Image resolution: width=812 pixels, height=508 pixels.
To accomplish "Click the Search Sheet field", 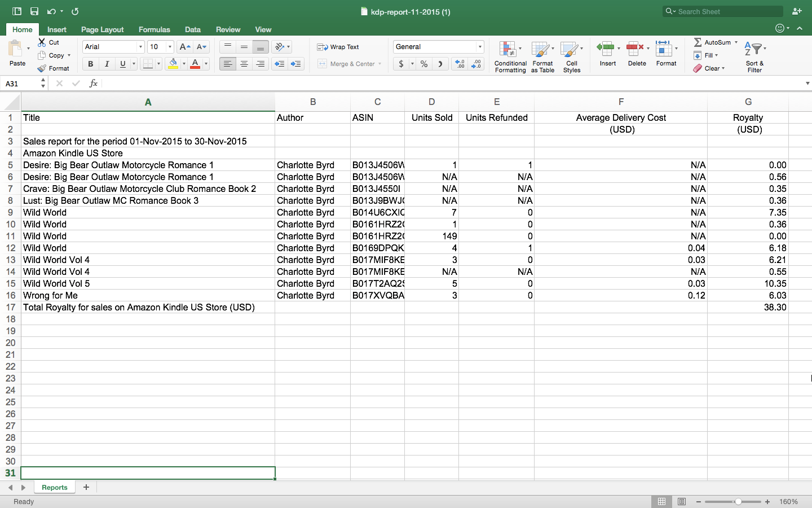I will click(x=723, y=11).
